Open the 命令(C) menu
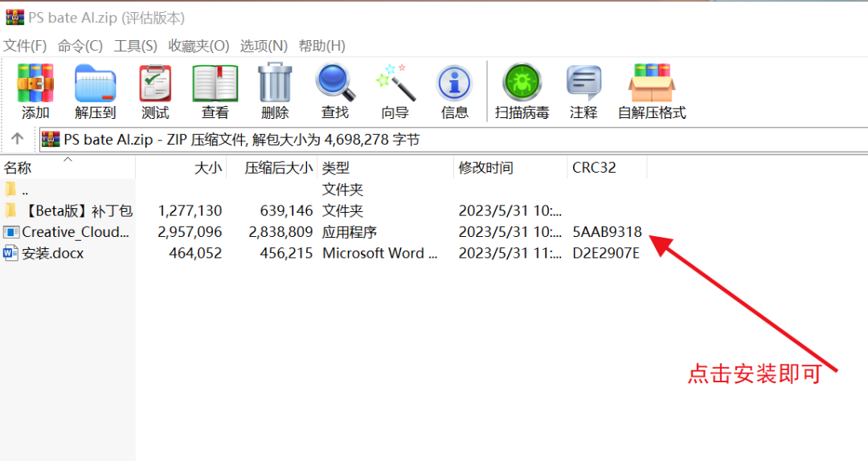868x461 pixels. tap(80, 46)
